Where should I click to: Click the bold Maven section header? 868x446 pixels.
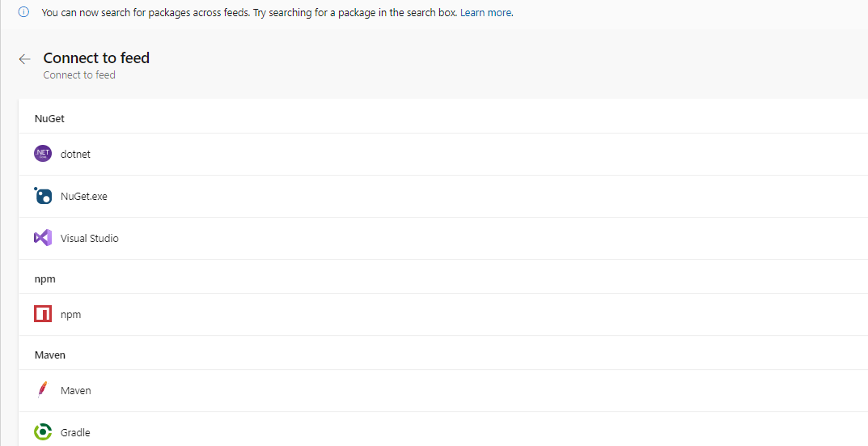tap(50, 355)
